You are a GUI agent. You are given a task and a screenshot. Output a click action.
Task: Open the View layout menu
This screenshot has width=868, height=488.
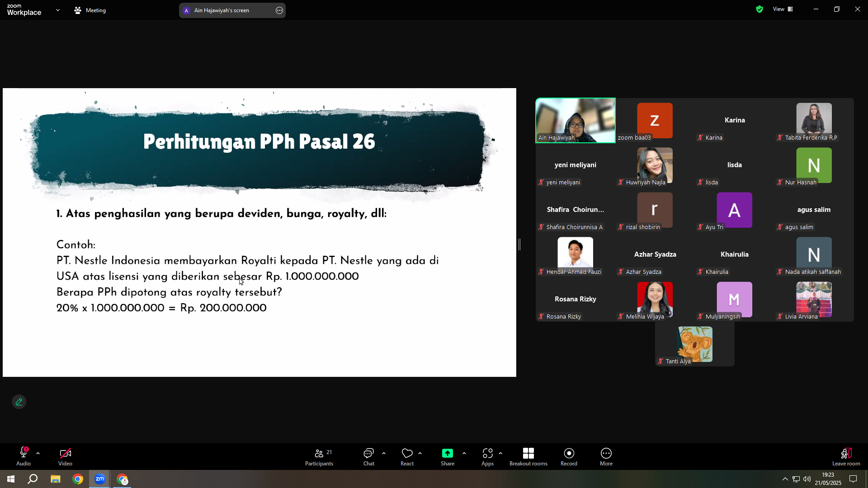[x=783, y=9]
